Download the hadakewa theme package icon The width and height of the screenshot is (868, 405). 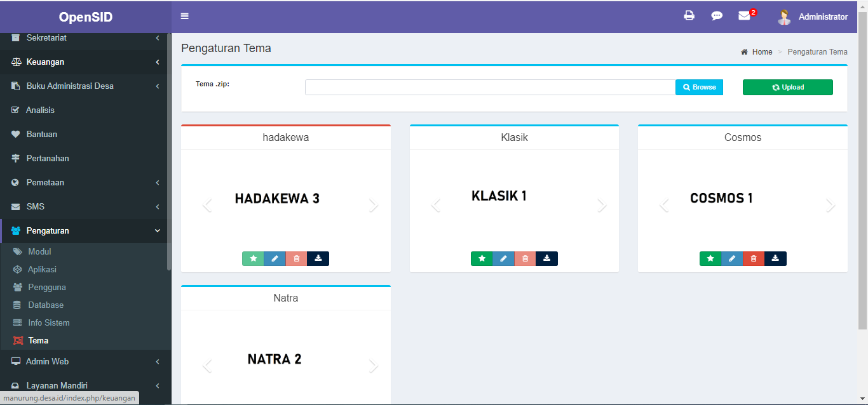[318, 258]
